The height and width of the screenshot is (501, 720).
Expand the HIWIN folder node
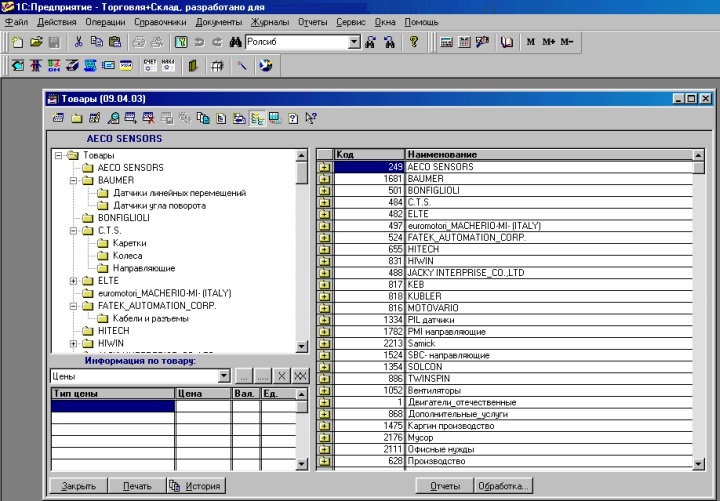click(x=73, y=343)
